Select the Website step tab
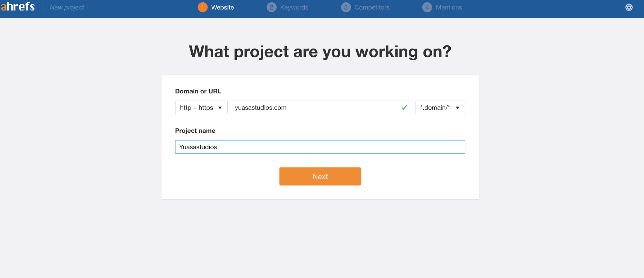 (222, 7)
